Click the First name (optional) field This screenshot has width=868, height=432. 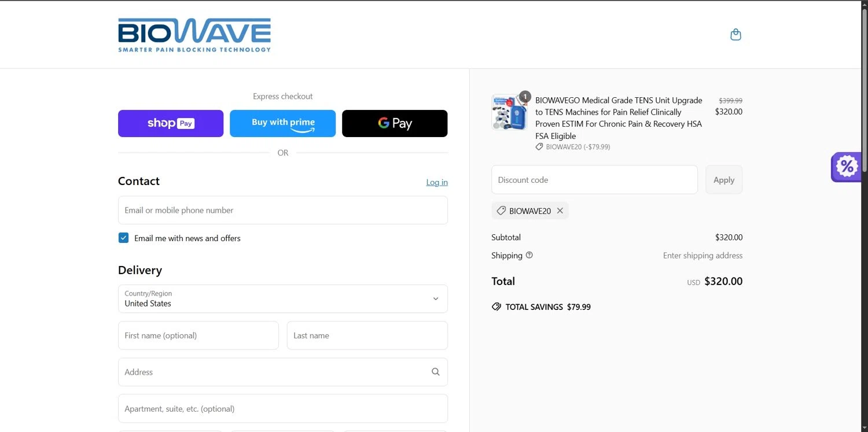(198, 335)
